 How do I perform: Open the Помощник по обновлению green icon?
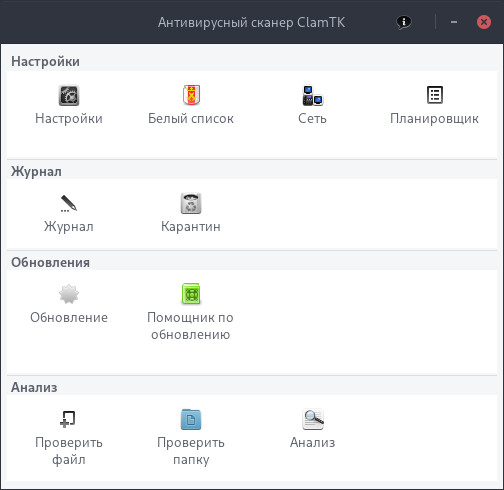point(191,294)
